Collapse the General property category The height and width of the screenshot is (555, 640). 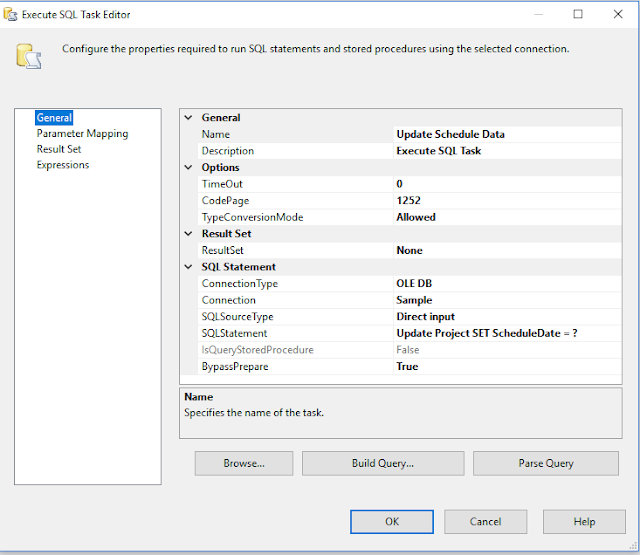189,118
